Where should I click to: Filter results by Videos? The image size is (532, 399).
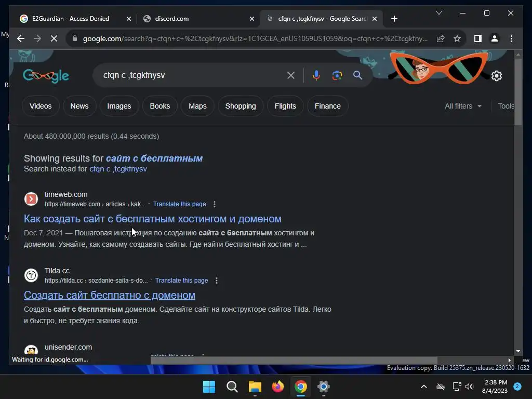click(41, 106)
